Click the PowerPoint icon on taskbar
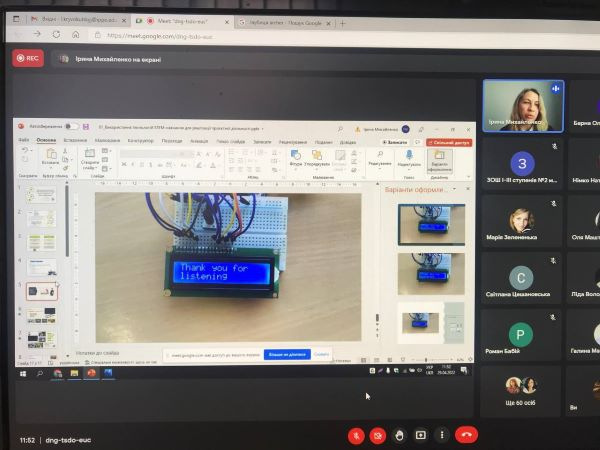Viewport: 600px width, 450px height. pos(91,373)
